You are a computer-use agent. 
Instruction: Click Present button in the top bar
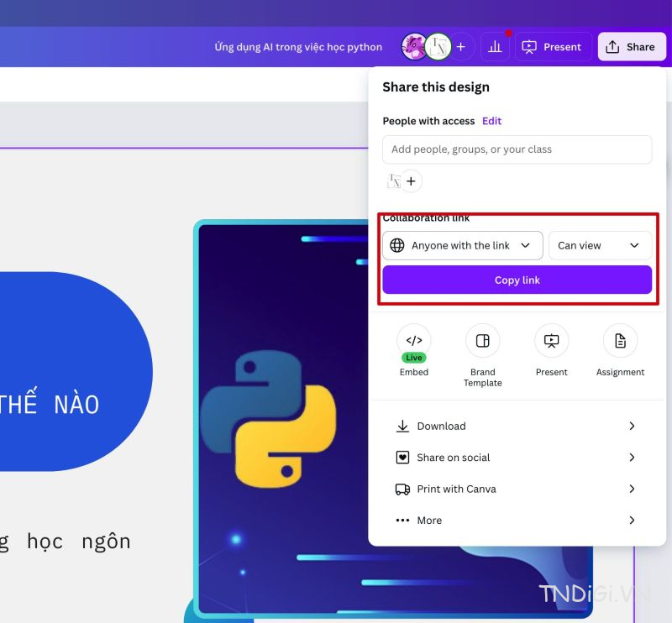(x=553, y=47)
